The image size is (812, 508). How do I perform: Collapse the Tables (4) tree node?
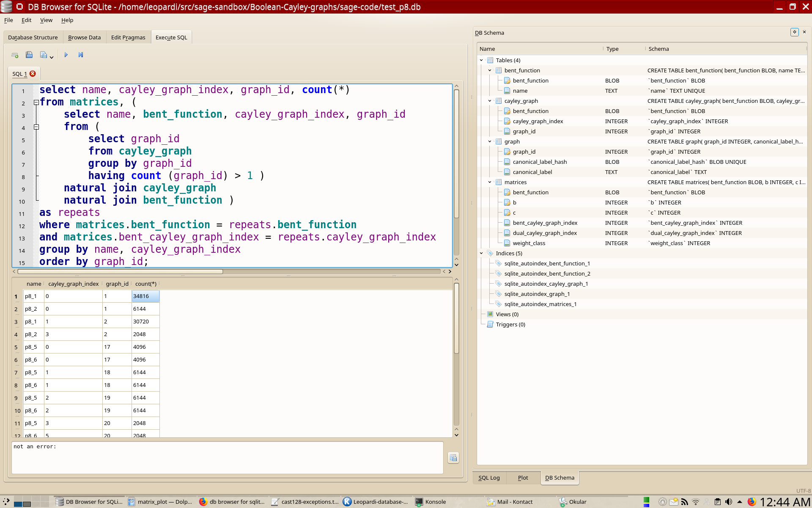481,60
